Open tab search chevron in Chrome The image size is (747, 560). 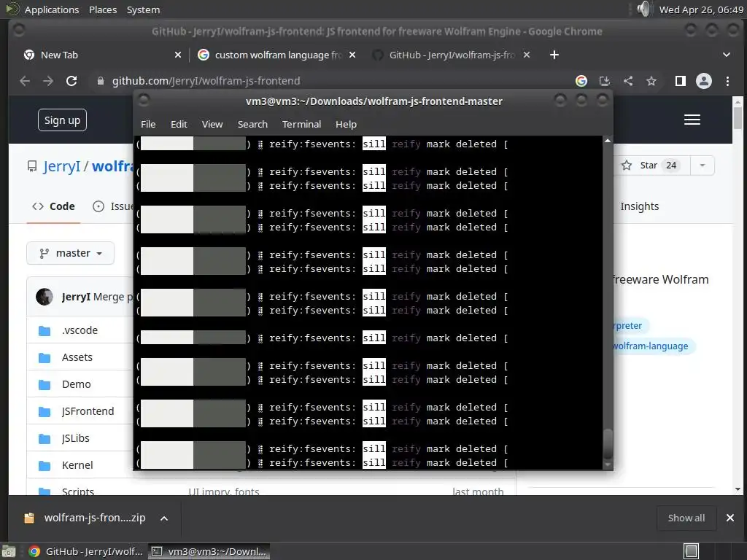pyautogui.click(x=727, y=55)
